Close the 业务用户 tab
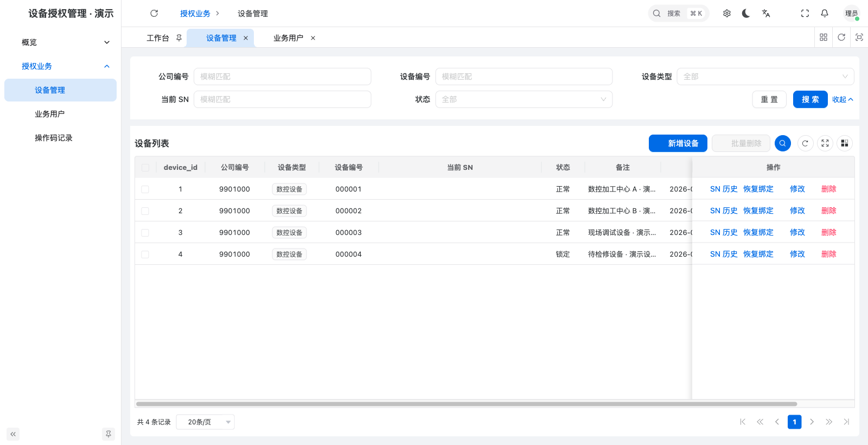Viewport: 868px width, 445px height. (313, 38)
